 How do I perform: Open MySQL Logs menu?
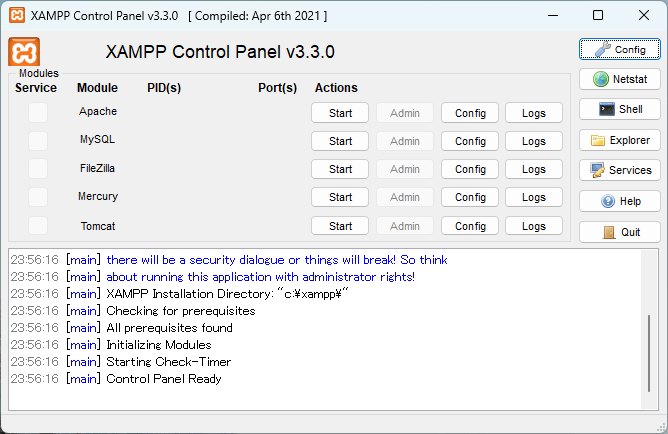point(534,141)
